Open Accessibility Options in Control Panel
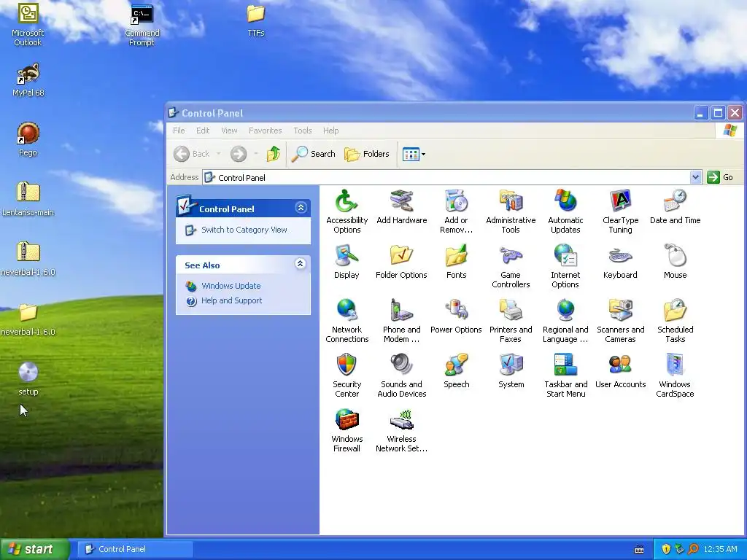747x560 pixels. (x=347, y=211)
